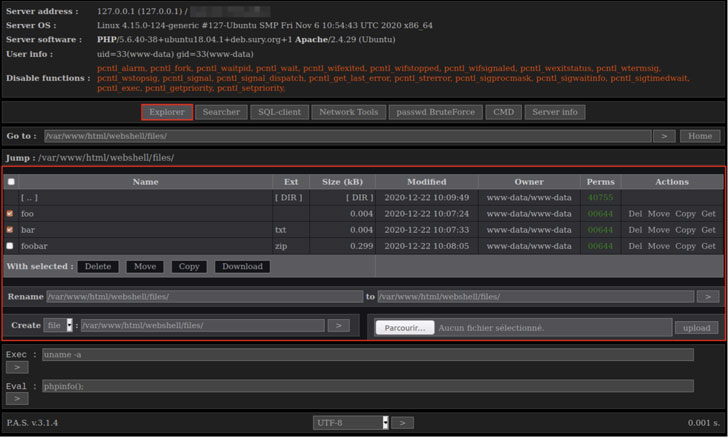Screen dimensions: 728x438
Task: Switch to the SQL-client tab
Action: coord(278,112)
